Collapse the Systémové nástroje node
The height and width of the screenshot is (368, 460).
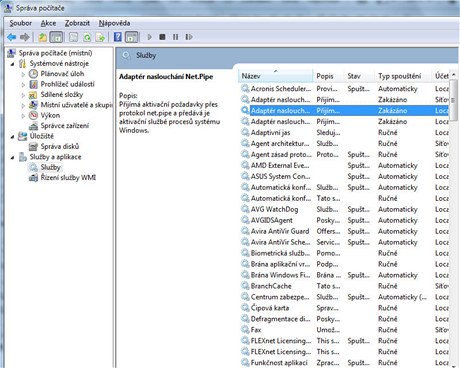[x=13, y=63]
